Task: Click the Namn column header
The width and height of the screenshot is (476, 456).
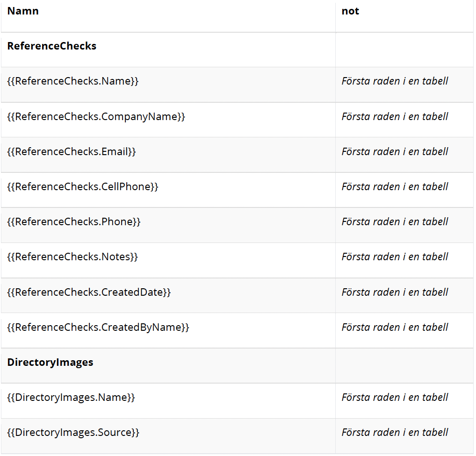Action: [23, 11]
